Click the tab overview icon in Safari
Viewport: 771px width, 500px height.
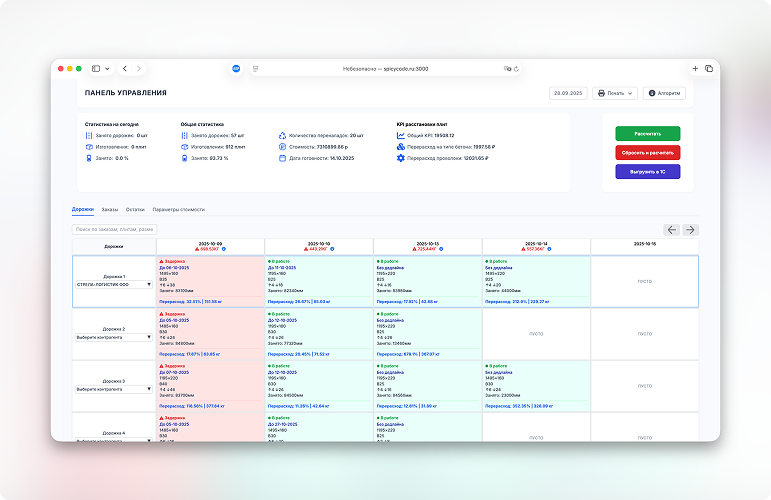point(708,68)
